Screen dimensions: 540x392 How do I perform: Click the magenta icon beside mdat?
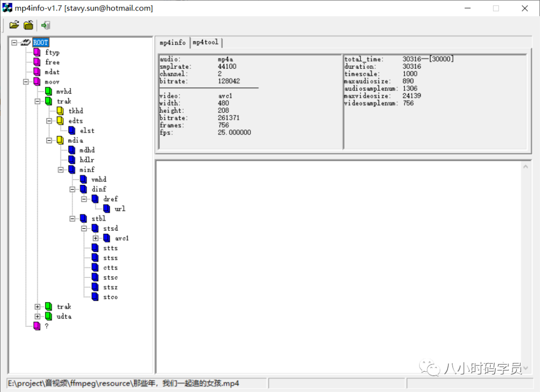pos(37,72)
